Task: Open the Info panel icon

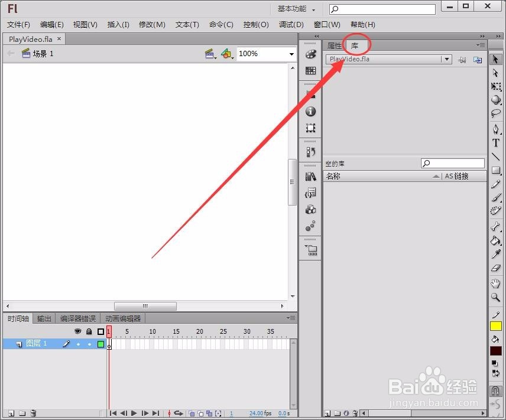Action: [310, 112]
